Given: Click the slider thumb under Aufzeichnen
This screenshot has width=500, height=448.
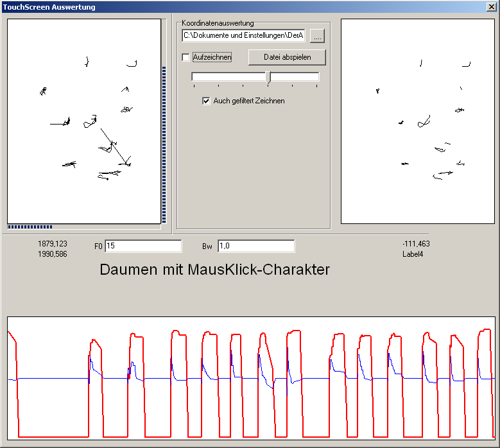Looking at the screenshot, I should pos(268,77).
